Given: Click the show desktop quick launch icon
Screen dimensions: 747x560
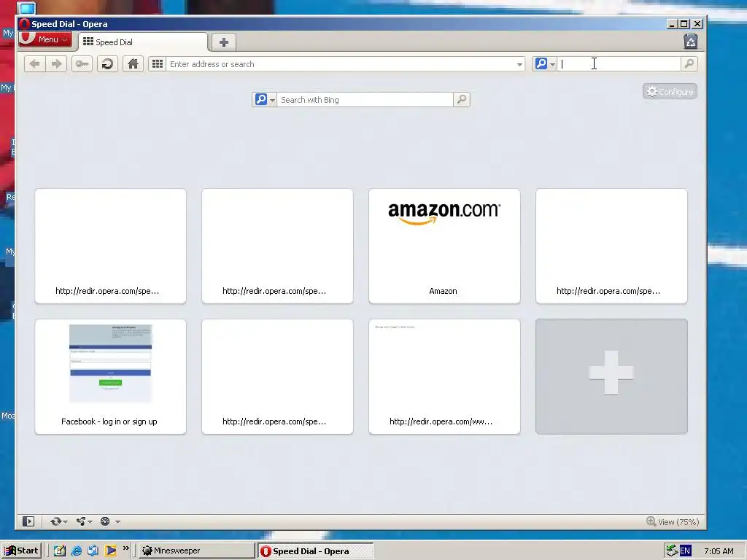Looking at the screenshot, I should click(59, 551).
